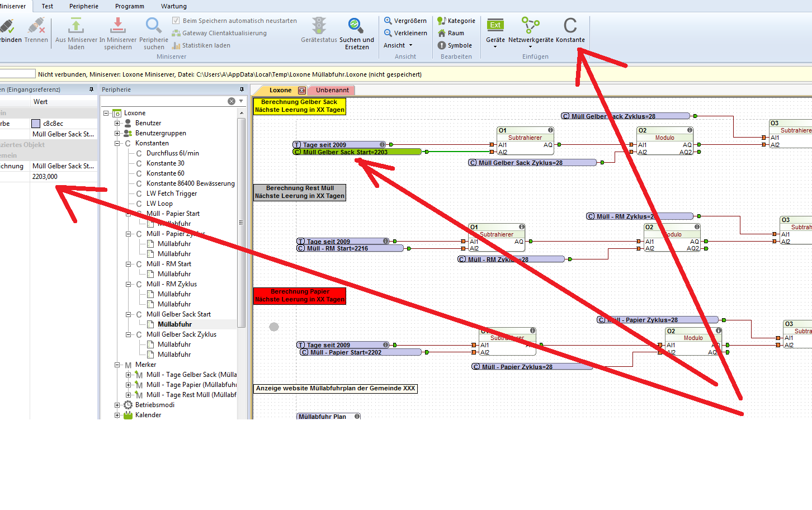Switch to the Test ribbon tab

click(48, 6)
